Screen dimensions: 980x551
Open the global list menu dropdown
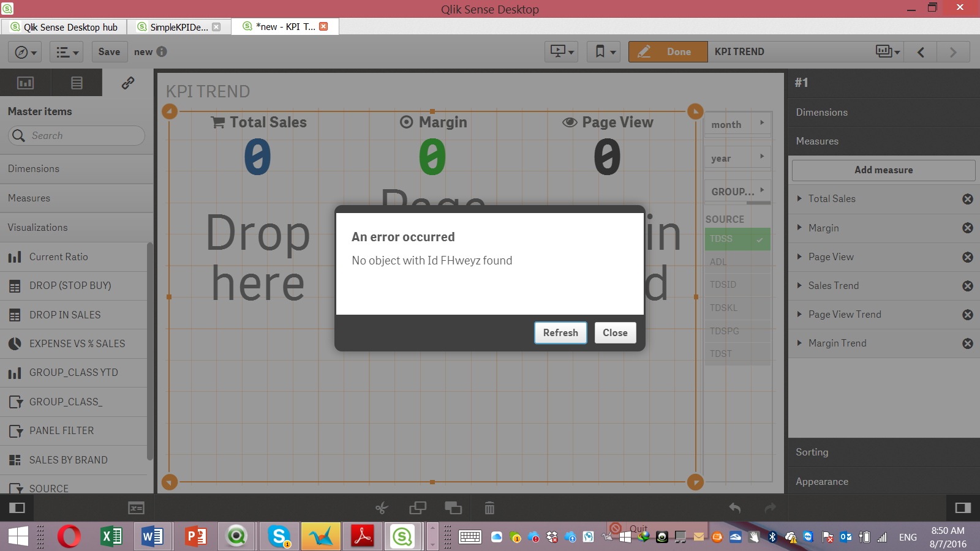coord(66,52)
